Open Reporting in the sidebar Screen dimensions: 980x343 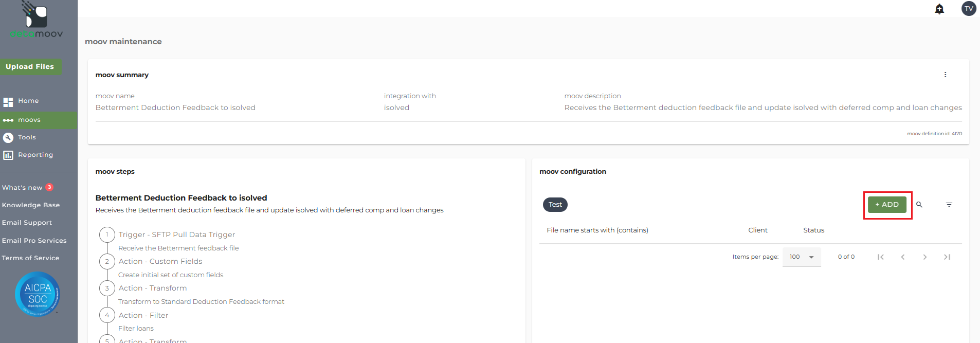[35, 155]
